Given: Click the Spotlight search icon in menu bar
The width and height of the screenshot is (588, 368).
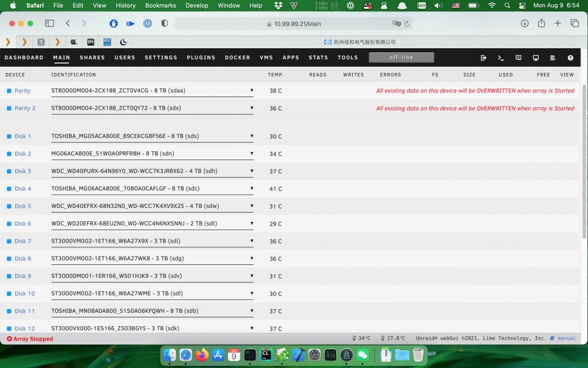Looking at the screenshot, I should coord(507,5).
